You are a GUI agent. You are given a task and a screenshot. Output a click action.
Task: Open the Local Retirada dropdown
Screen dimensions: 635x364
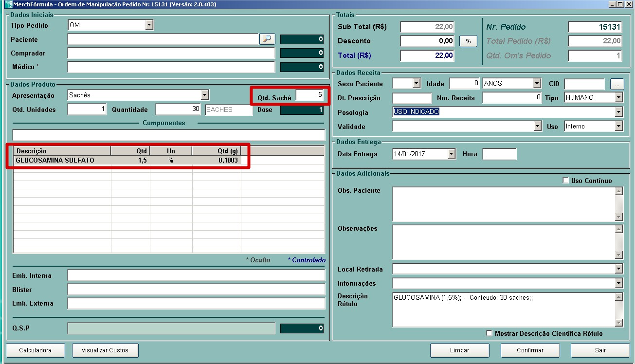click(618, 269)
